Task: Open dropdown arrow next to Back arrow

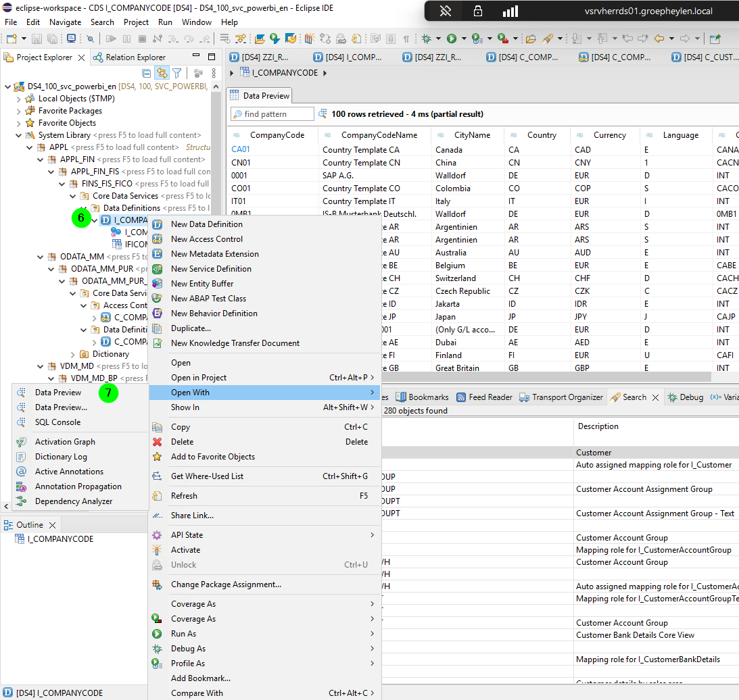Action: pyautogui.click(x=671, y=39)
